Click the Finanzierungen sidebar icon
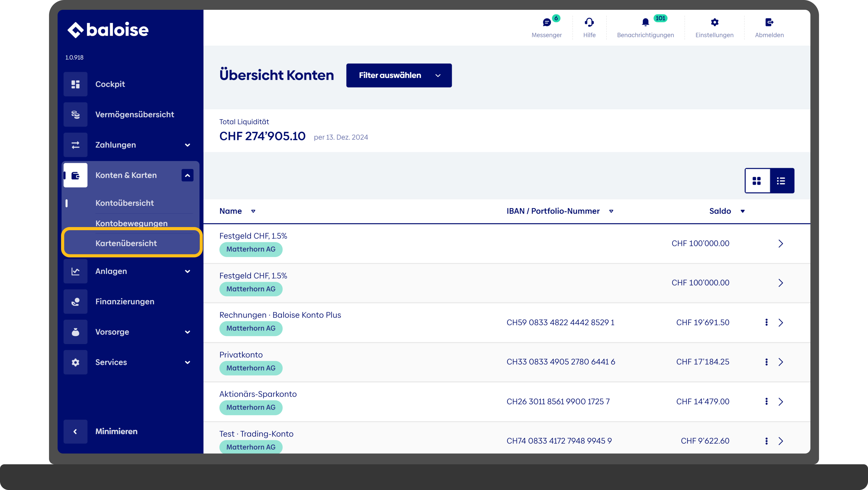 point(75,301)
